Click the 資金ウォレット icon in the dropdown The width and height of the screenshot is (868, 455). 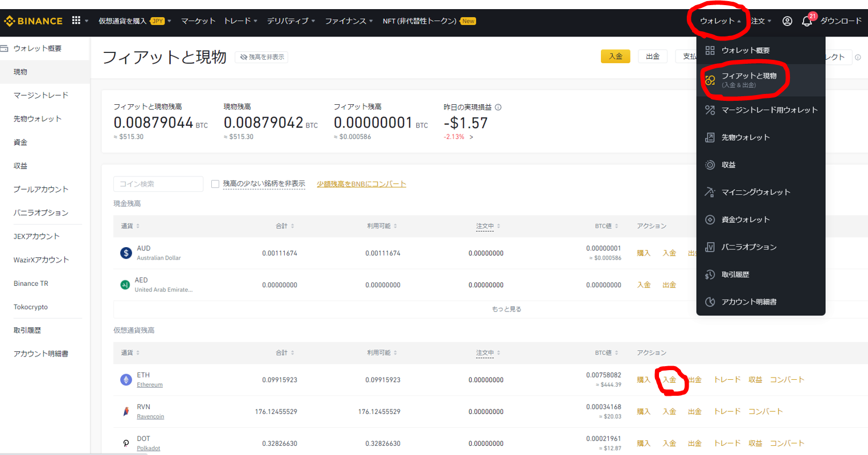click(x=710, y=219)
